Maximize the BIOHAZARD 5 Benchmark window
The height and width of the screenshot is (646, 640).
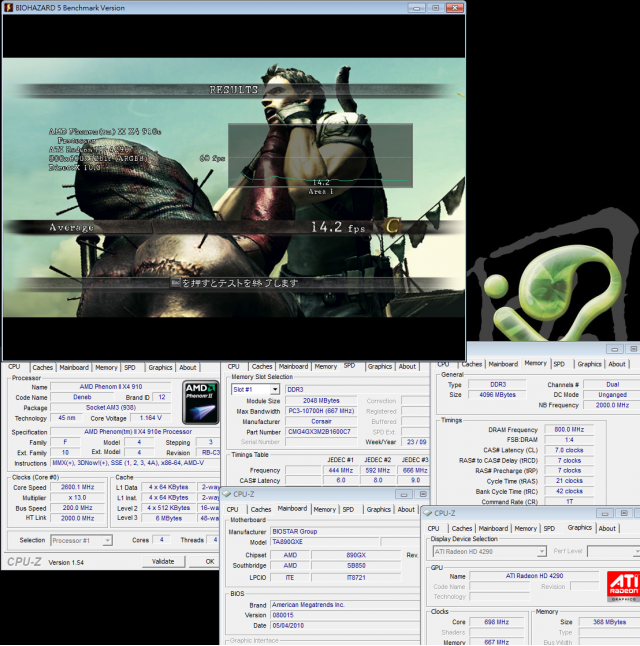[436, 8]
